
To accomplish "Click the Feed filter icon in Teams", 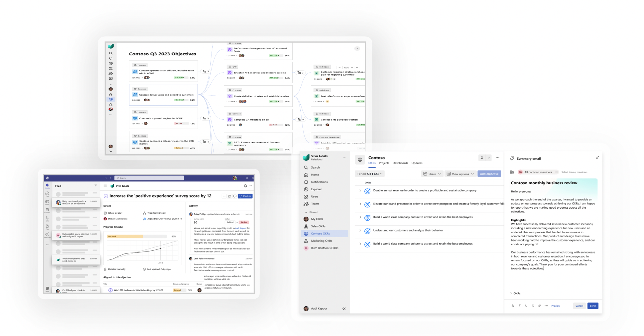I will pyautogui.click(x=96, y=186).
